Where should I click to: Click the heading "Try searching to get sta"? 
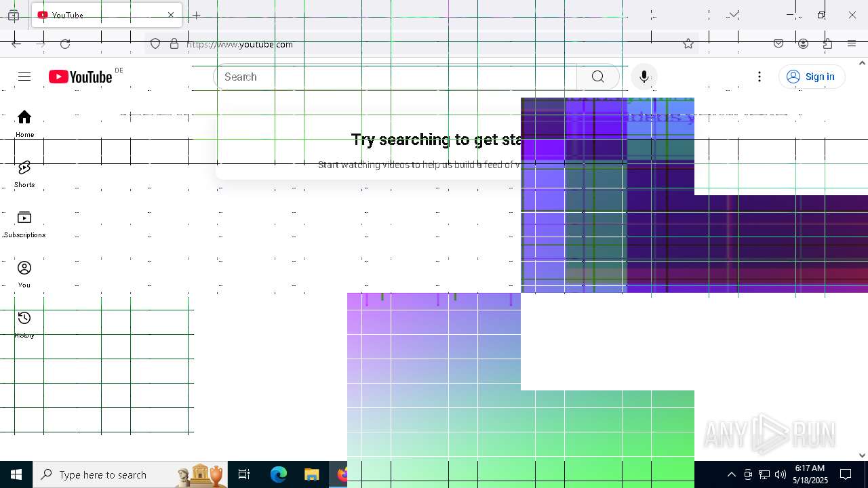coord(437,140)
